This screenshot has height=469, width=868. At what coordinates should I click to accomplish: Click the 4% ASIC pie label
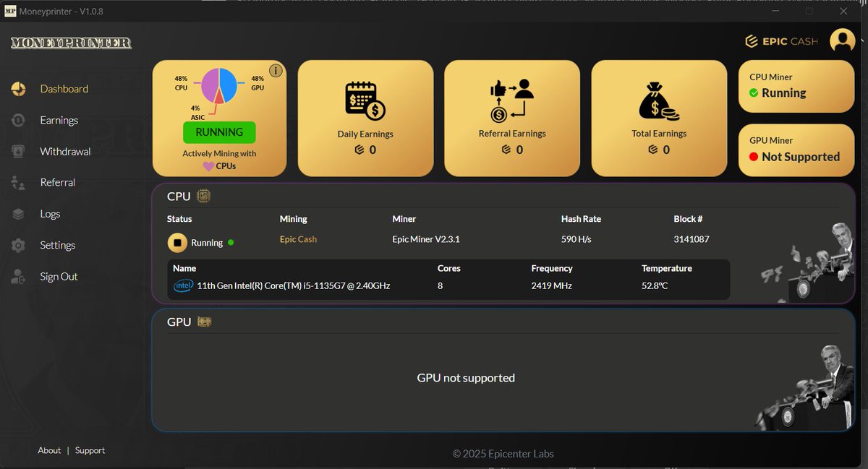(196, 113)
